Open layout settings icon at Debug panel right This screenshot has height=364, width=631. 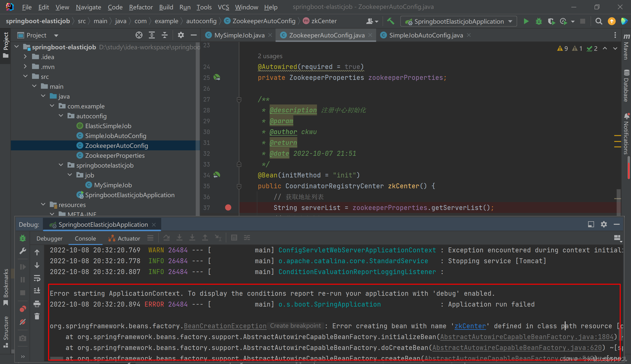(x=617, y=238)
